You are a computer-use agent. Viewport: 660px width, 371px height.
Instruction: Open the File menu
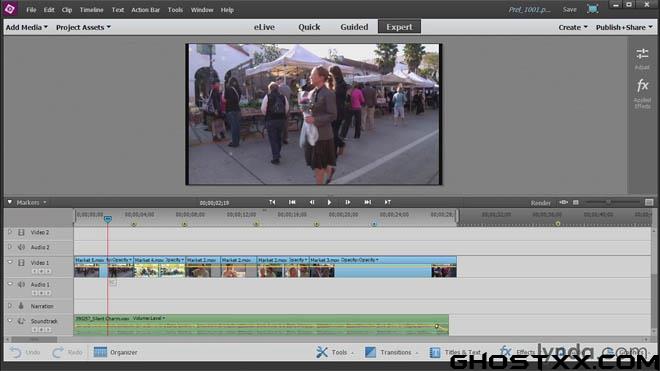click(31, 10)
